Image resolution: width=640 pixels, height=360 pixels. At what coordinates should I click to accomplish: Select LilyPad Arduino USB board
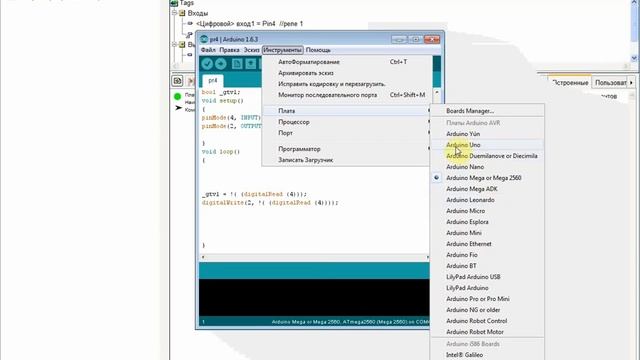pyautogui.click(x=487, y=277)
